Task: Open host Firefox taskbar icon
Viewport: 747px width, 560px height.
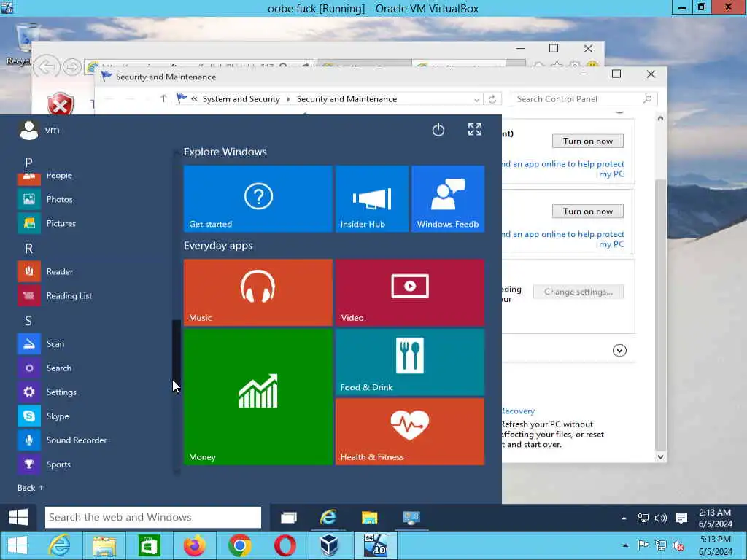Action: point(194,545)
